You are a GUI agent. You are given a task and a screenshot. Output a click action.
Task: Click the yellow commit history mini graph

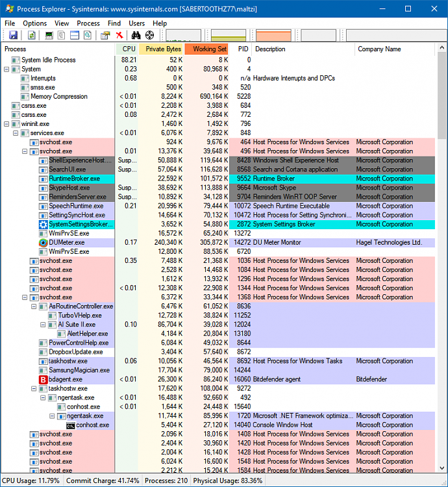[x=229, y=35]
